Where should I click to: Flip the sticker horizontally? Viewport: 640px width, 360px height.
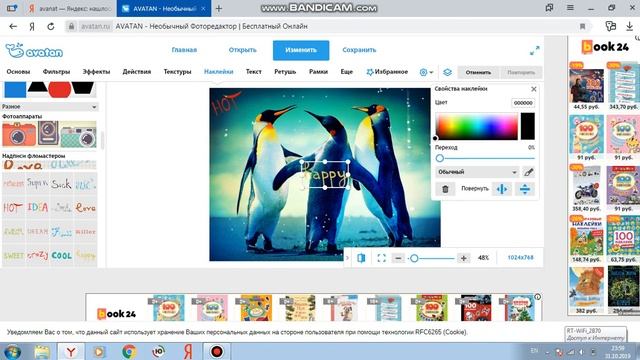[x=502, y=189]
